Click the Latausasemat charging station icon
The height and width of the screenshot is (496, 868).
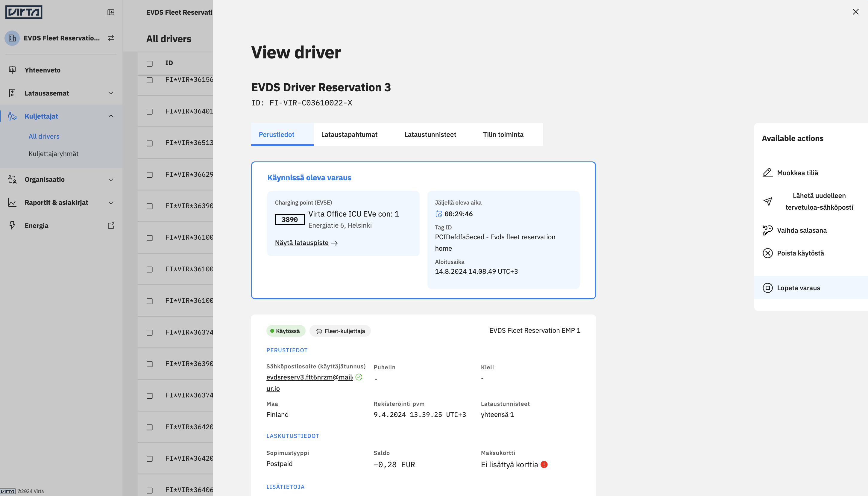(12, 93)
